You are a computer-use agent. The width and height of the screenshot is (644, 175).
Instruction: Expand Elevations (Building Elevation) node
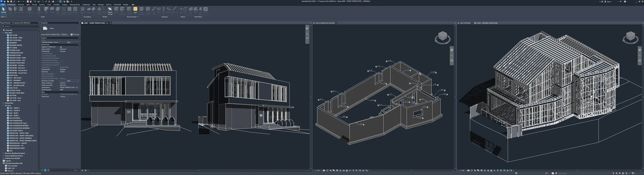pyautogui.click(x=3, y=153)
